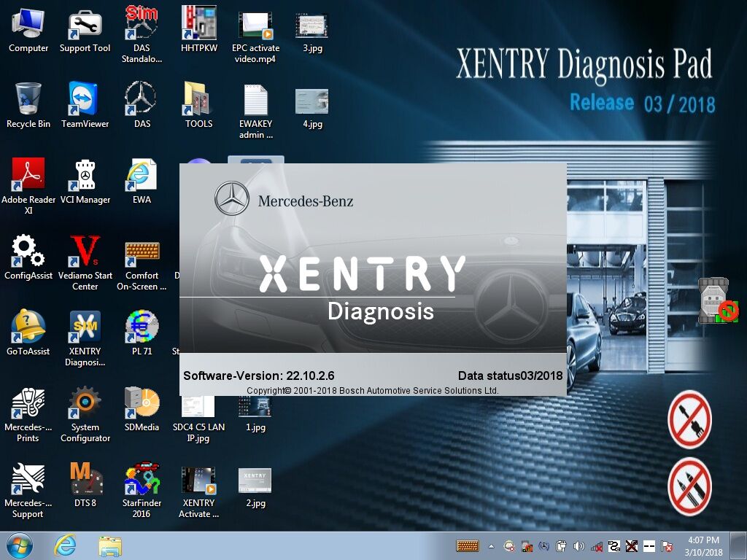Click Mercedes star clock tray icon

[543, 546]
